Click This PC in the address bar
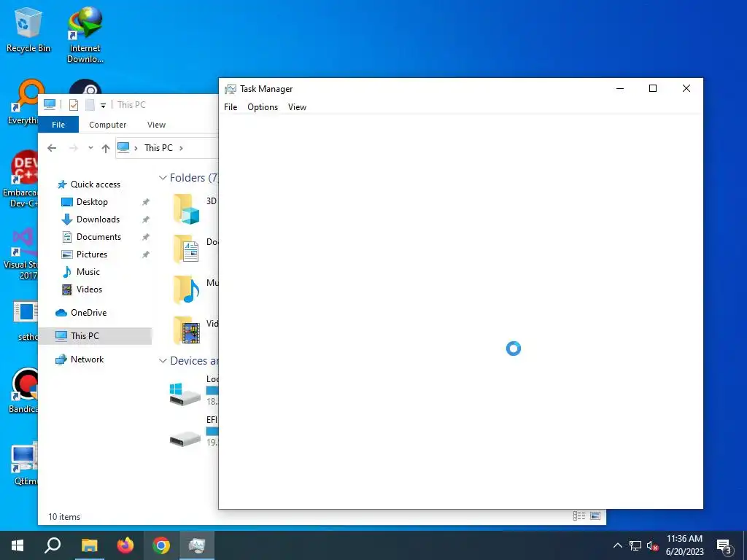 point(158,148)
